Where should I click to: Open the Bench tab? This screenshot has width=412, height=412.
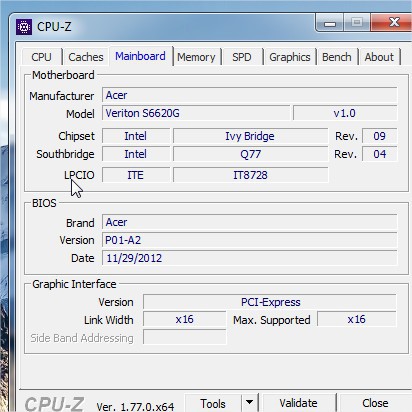[337, 57]
